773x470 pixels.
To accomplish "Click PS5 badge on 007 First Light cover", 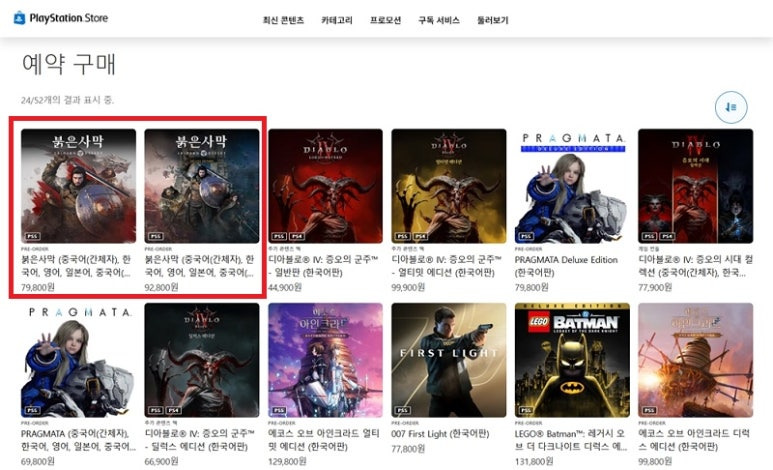I will 402,410.
